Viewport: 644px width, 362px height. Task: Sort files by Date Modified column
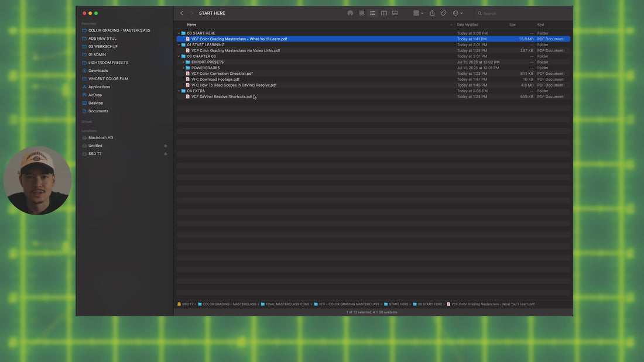coord(468,25)
